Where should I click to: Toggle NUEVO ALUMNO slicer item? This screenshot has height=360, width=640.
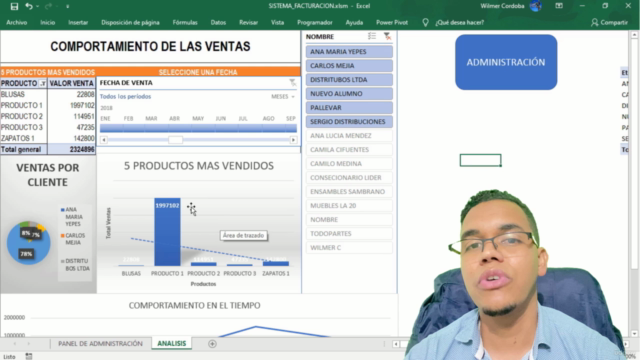click(349, 93)
